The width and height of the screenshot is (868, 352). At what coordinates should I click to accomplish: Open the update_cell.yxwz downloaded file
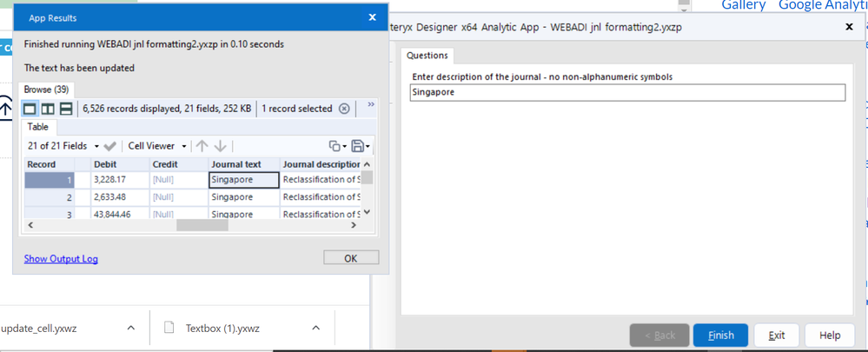click(x=39, y=329)
